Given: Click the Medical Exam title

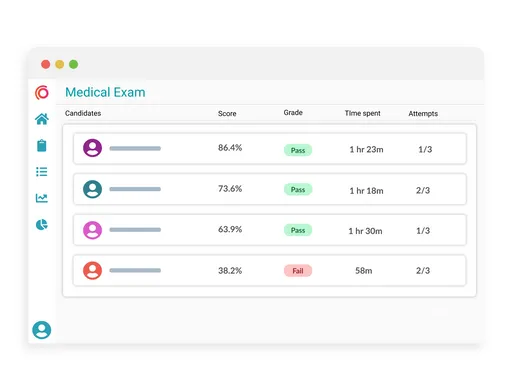Looking at the screenshot, I should click(105, 92).
